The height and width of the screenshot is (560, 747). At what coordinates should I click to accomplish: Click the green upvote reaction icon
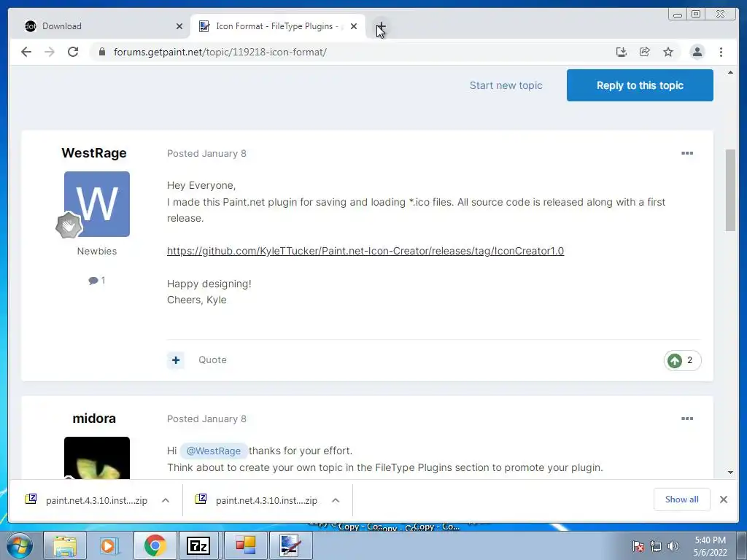[x=675, y=360]
